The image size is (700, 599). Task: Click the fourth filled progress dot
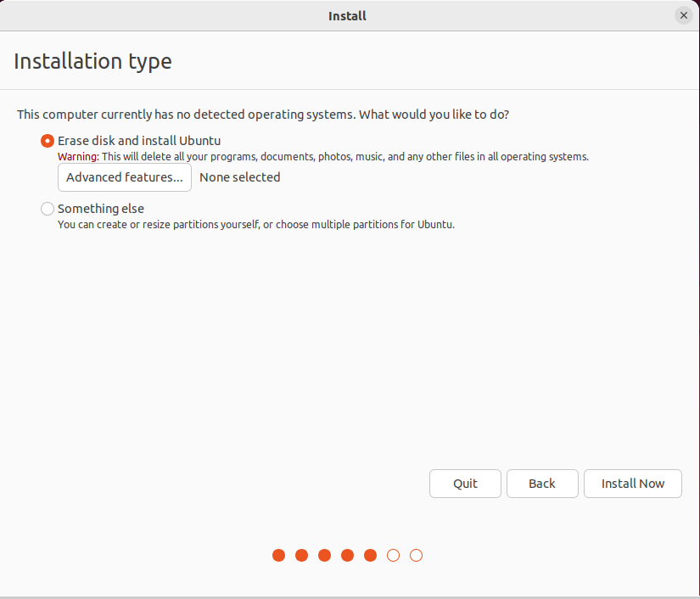click(347, 556)
